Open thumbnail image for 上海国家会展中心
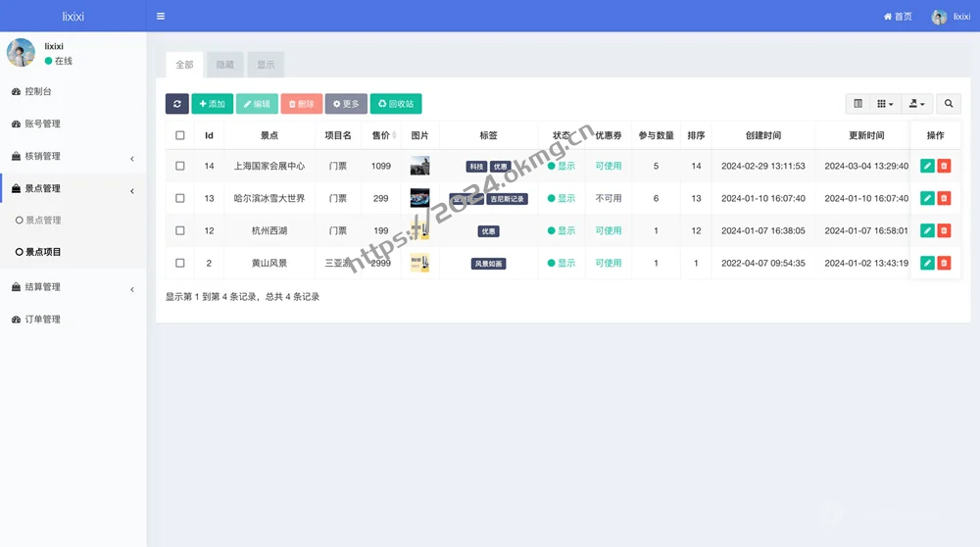 tap(420, 166)
